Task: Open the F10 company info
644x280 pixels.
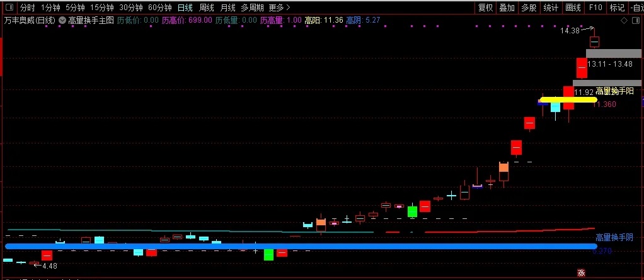Action: click(595, 8)
